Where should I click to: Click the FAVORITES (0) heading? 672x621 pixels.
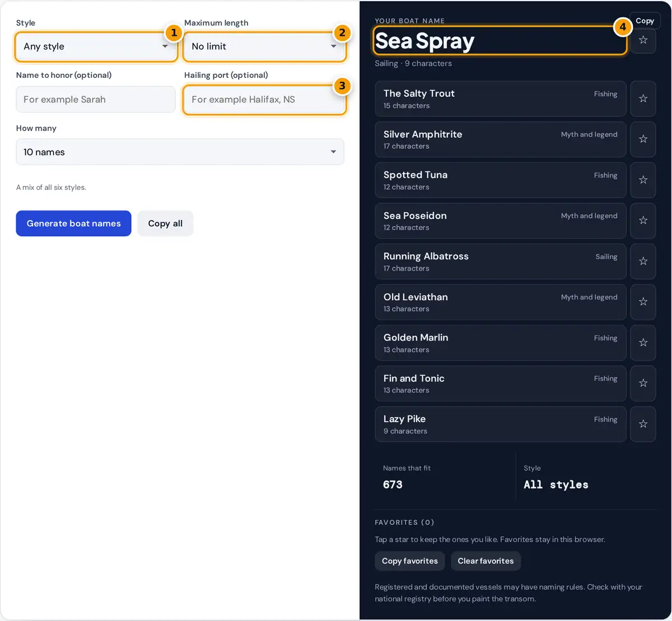click(404, 522)
